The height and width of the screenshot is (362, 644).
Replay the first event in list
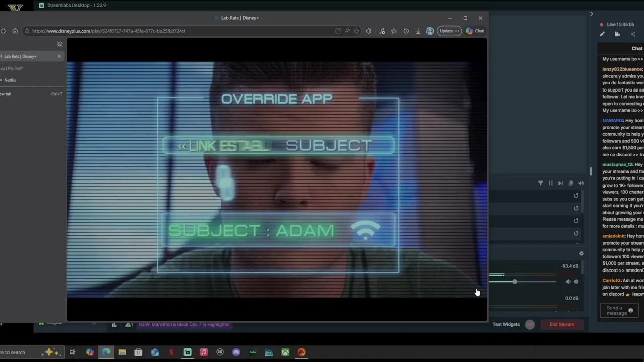(x=576, y=196)
